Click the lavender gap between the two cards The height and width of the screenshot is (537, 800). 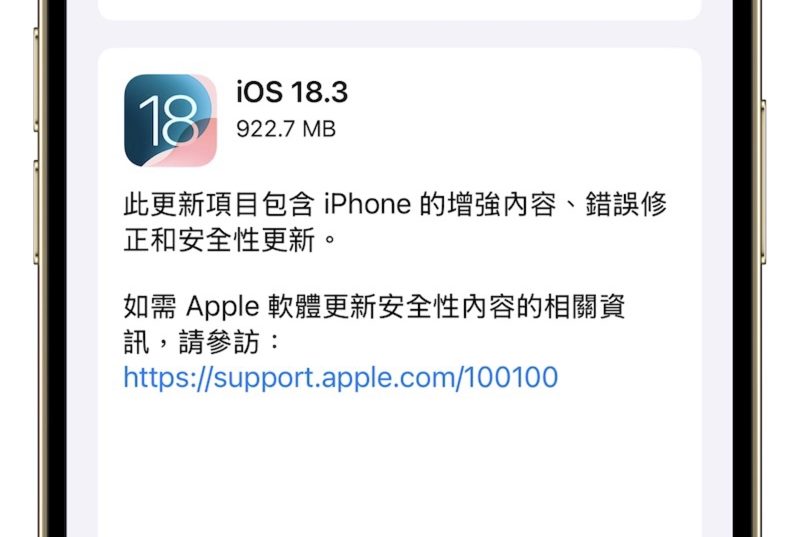click(399, 34)
